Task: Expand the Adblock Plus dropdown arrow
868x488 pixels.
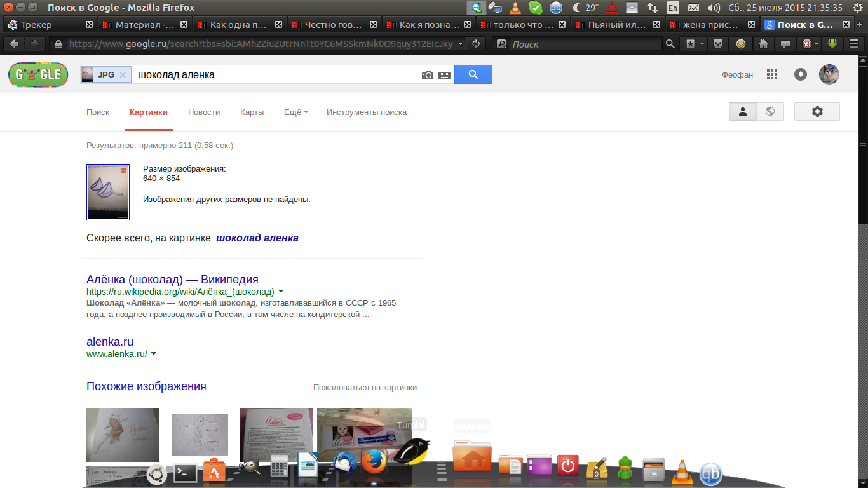Action: [x=817, y=44]
